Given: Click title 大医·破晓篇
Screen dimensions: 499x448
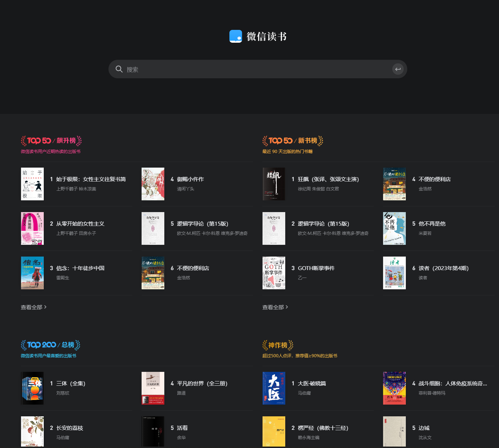Looking at the screenshot, I should coord(312,383).
